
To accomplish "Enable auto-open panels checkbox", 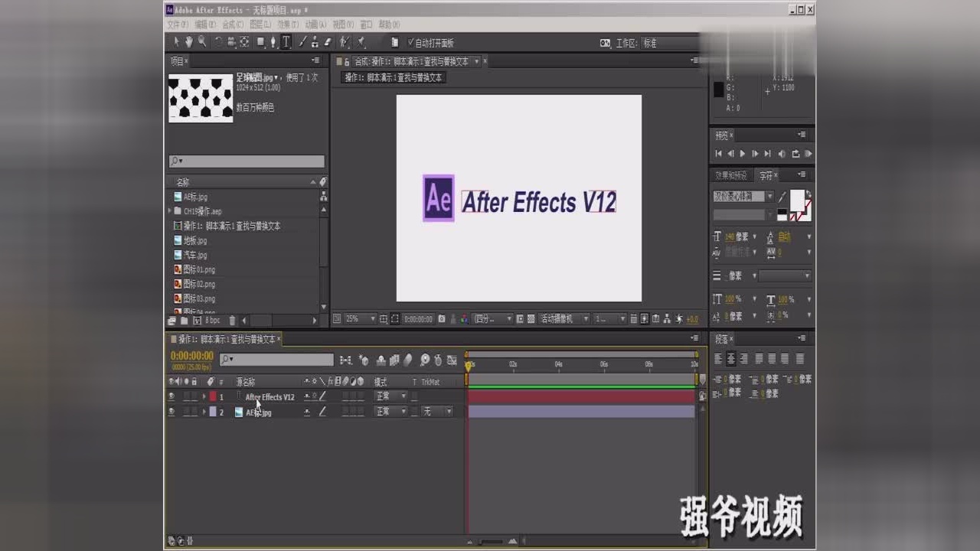I will (411, 43).
